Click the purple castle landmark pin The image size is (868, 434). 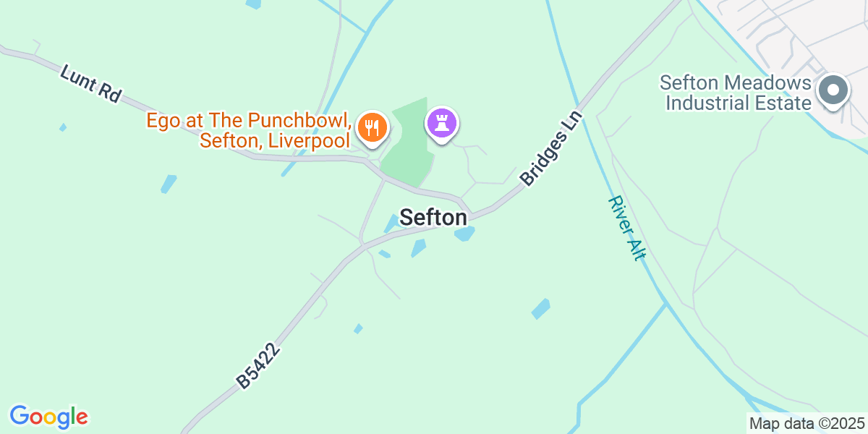point(442,124)
